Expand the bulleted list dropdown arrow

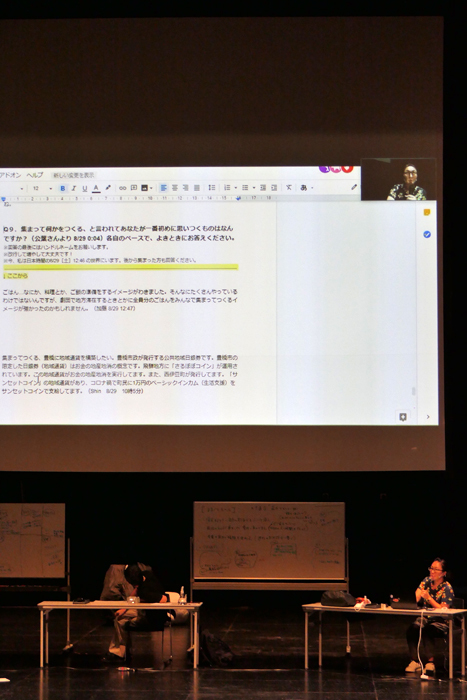254,188
